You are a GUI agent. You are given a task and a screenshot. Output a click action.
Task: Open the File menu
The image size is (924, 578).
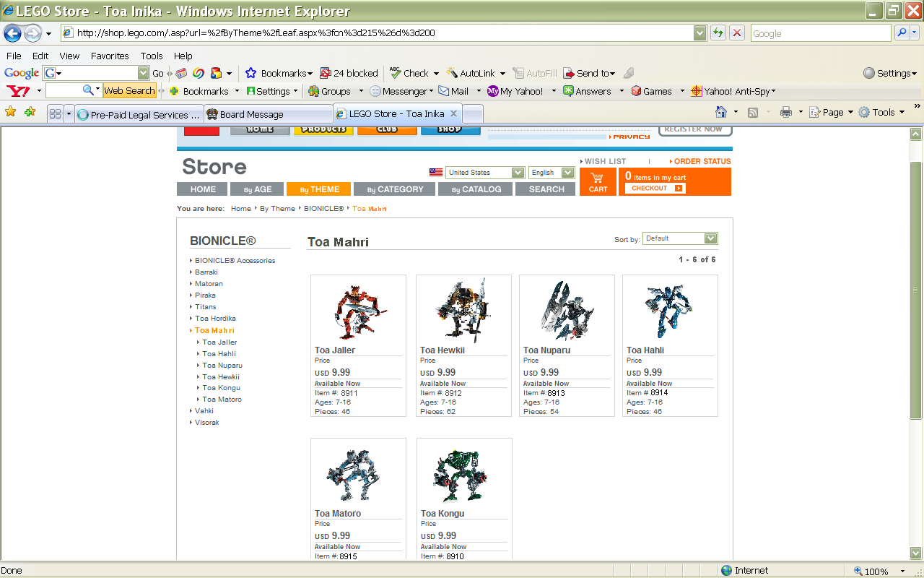tap(14, 56)
